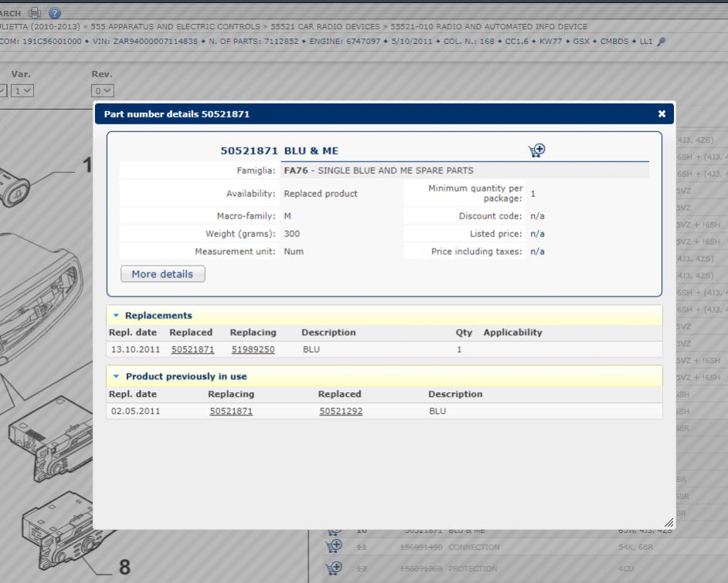Click the dialog resize grip corner
The width and height of the screenshot is (728, 583).
pyautogui.click(x=668, y=523)
